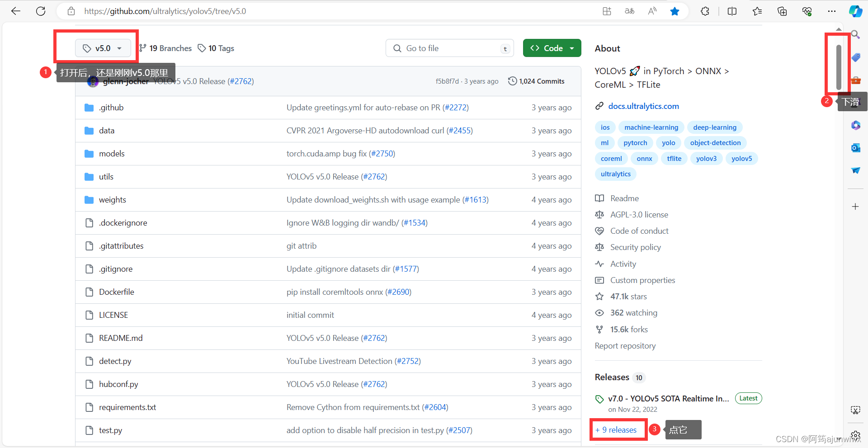The width and height of the screenshot is (868, 448).
Task: Click the screenshot capture icon in sidebar
Action: 855,410
